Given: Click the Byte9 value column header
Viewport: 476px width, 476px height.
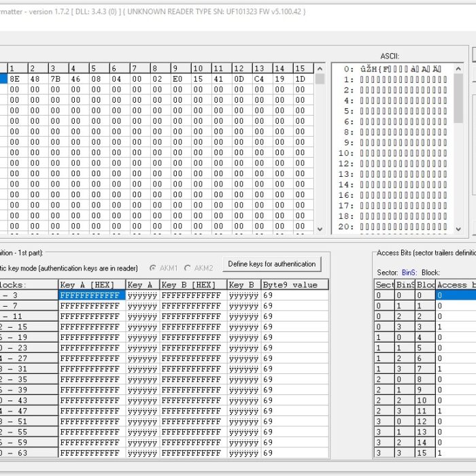Looking at the screenshot, I should point(294,285).
